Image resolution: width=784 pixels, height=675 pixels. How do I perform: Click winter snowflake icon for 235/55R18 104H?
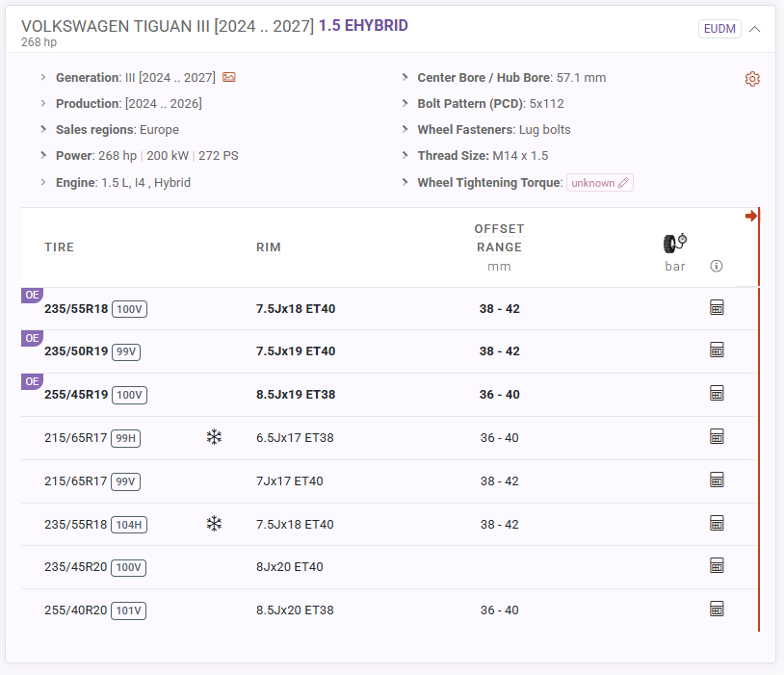(x=214, y=524)
